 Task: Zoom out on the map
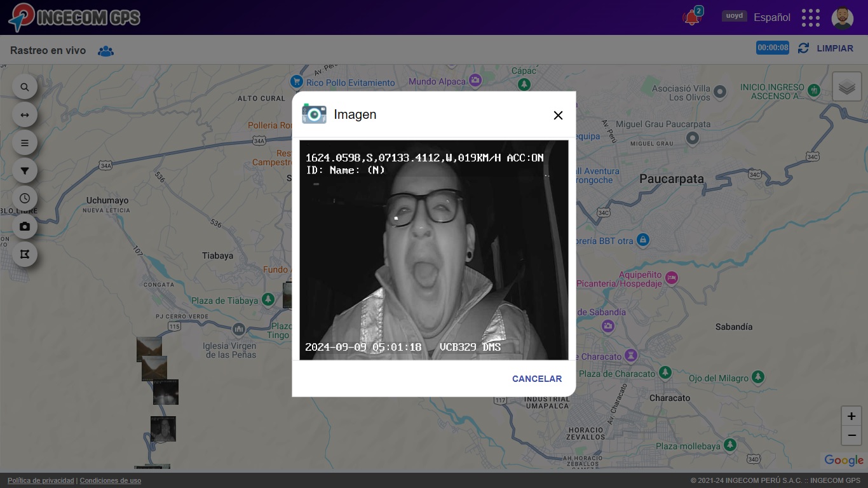pyautogui.click(x=851, y=436)
